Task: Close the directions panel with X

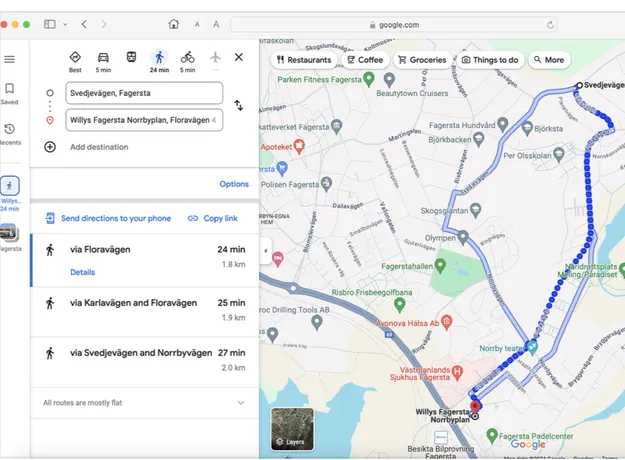Action: [239, 57]
